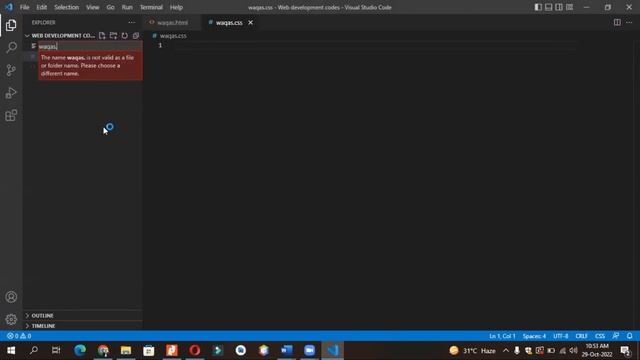Click the New File icon in Explorer
The height and width of the screenshot is (360, 640).
102,36
